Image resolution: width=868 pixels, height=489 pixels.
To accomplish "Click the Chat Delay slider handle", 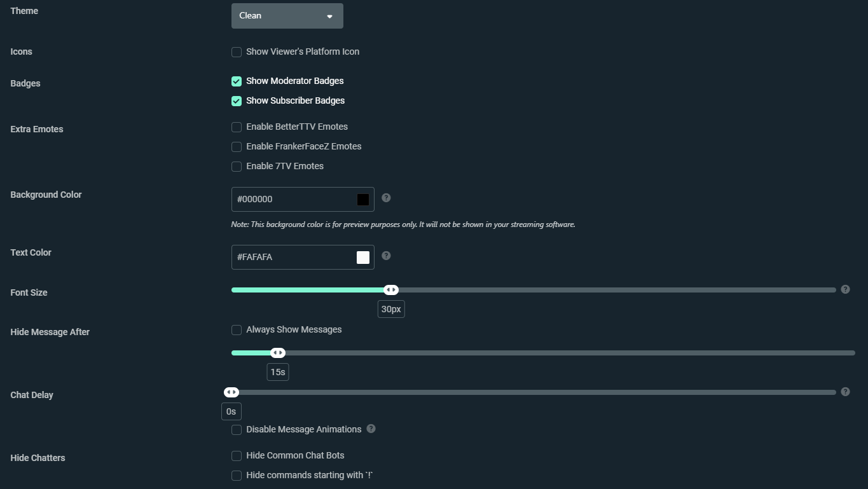I will [x=231, y=392].
